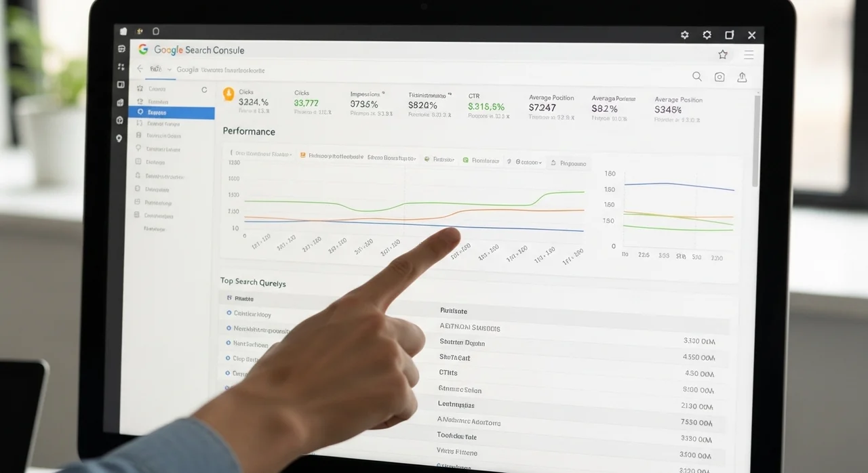Screen dimensions: 868x473
Task: Click the map pin icon in left strip
Action: 119,138
